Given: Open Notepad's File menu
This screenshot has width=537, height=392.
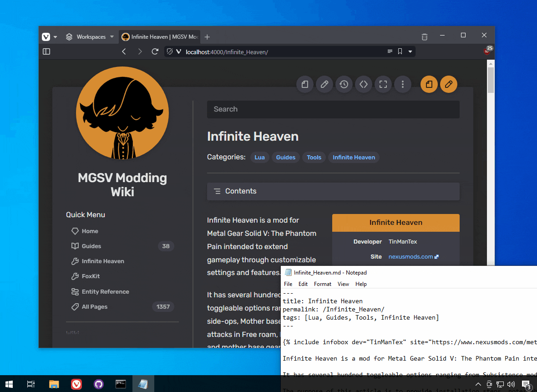Looking at the screenshot, I should (x=288, y=284).
